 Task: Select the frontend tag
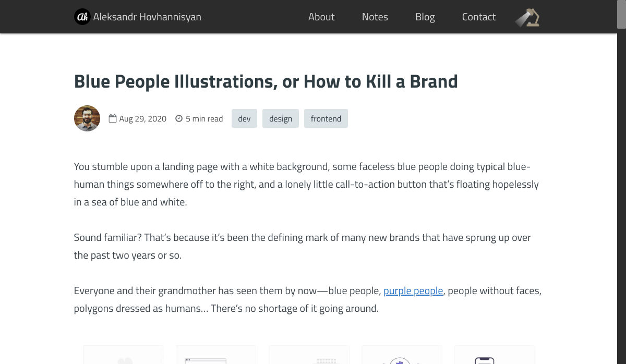coord(326,118)
